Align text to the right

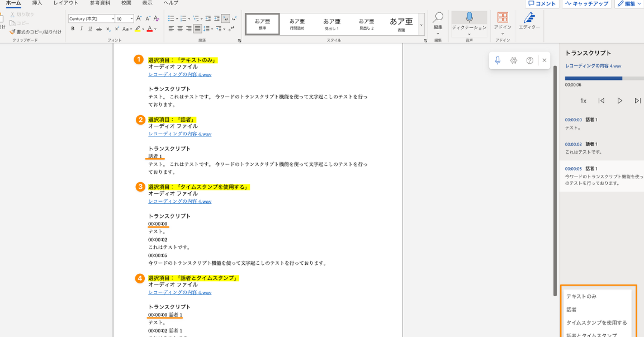point(188,29)
